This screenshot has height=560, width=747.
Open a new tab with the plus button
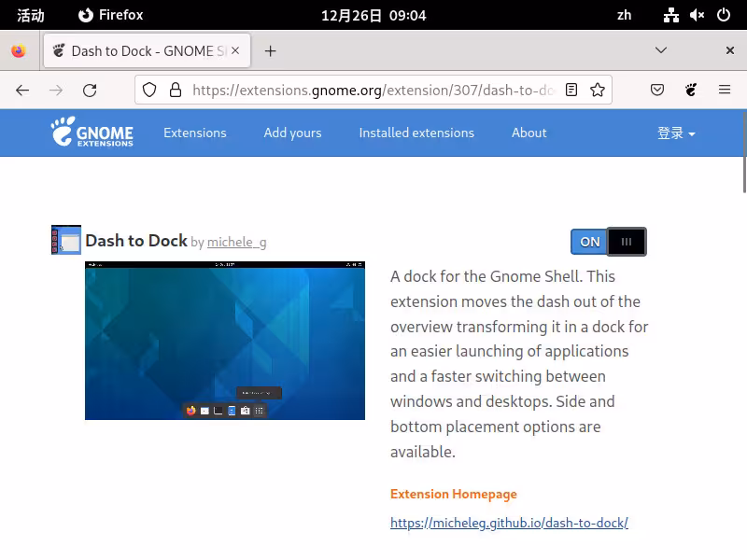[x=270, y=51]
